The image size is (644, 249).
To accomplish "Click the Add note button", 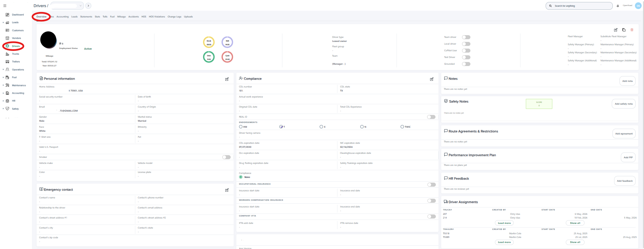I will (x=627, y=81).
